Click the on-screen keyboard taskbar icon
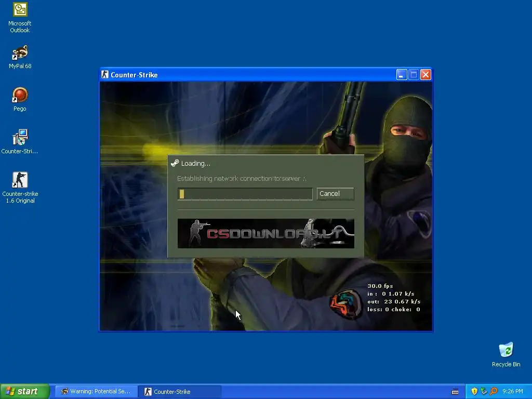Viewport: 532px width, 399px height. click(455, 392)
